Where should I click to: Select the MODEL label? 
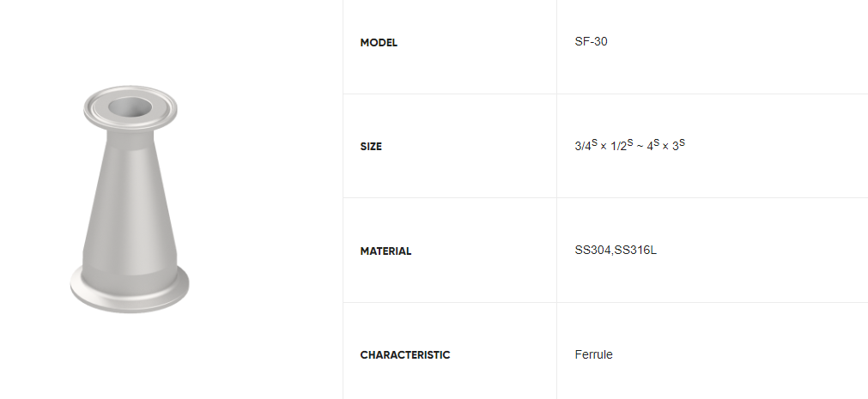(379, 43)
